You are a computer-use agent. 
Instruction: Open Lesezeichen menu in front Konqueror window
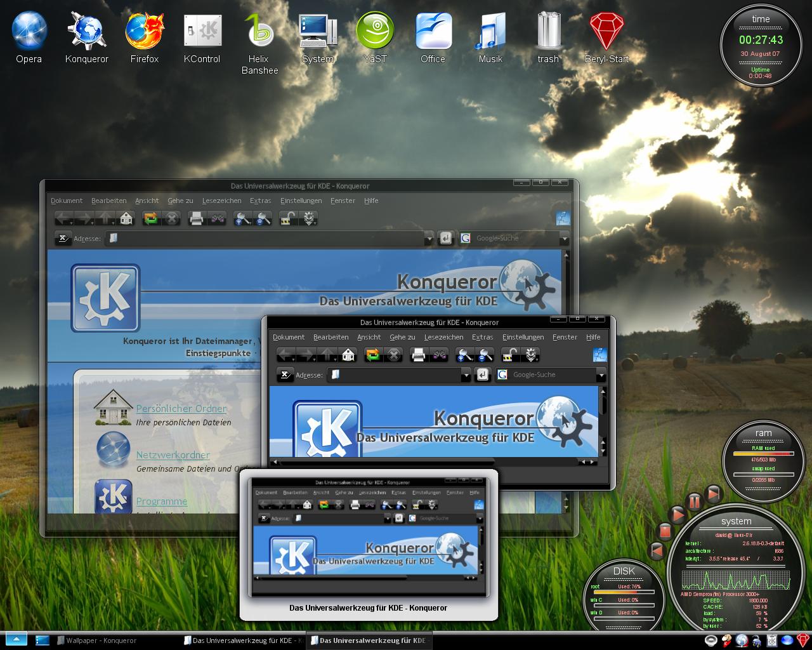pyautogui.click(x=443, y=337)
